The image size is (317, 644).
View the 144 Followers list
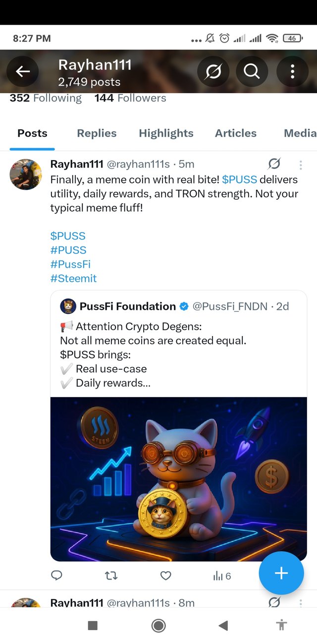tap(130, 98)
